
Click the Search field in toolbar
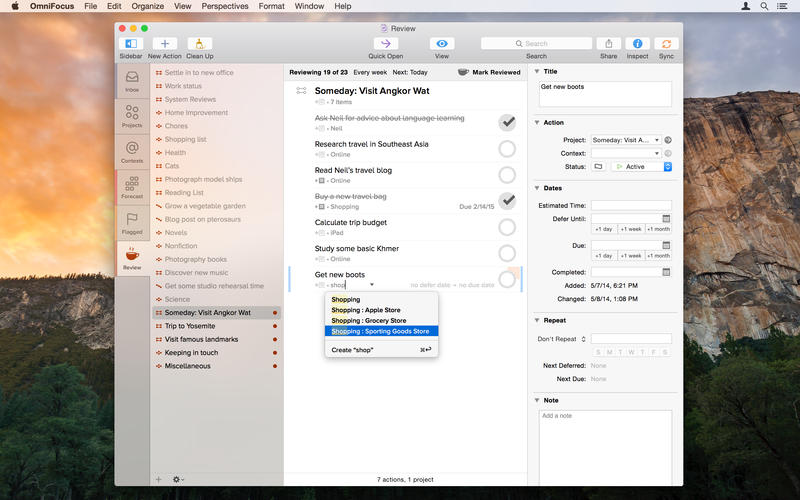pos(536,44)
